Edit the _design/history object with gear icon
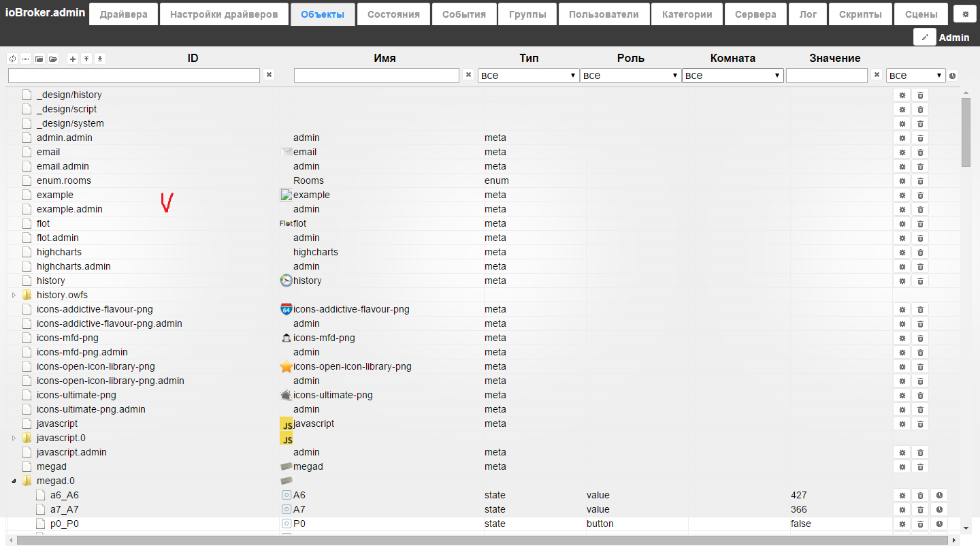 click(902, 95)
